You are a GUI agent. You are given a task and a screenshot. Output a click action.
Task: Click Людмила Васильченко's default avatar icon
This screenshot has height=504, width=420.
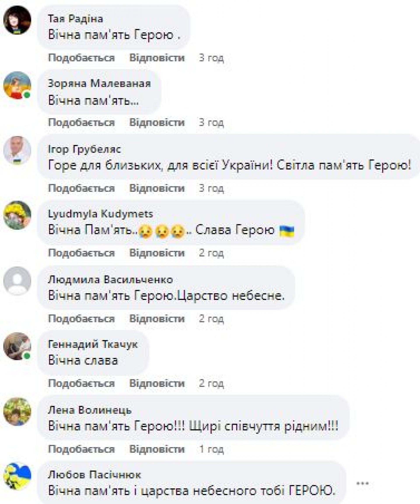pyautogui.click(x=17, y=281)
